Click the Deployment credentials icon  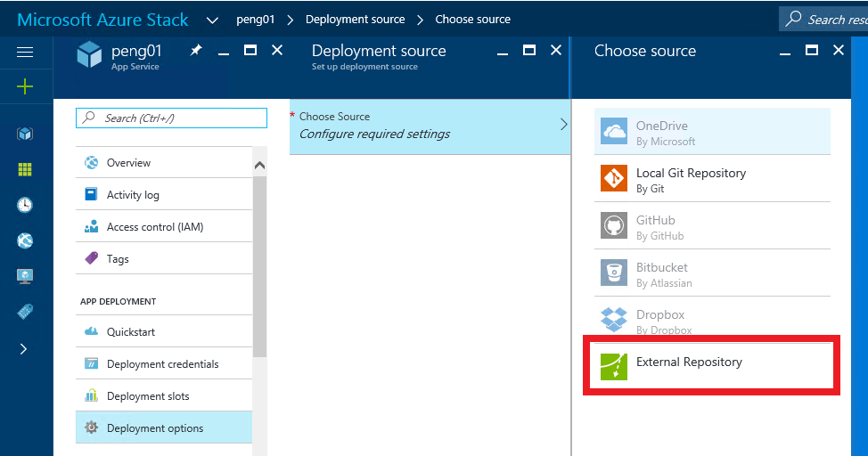click(x=91, y=363)
